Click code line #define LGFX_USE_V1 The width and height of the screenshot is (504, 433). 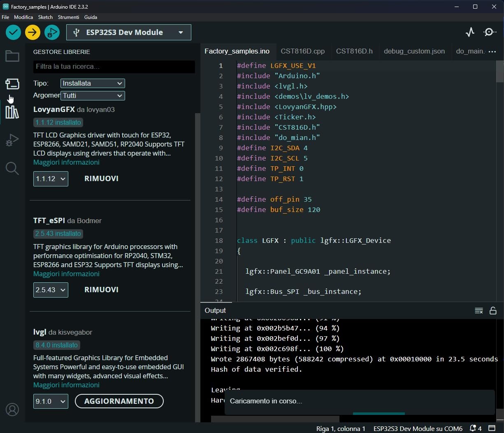[276, 65]
